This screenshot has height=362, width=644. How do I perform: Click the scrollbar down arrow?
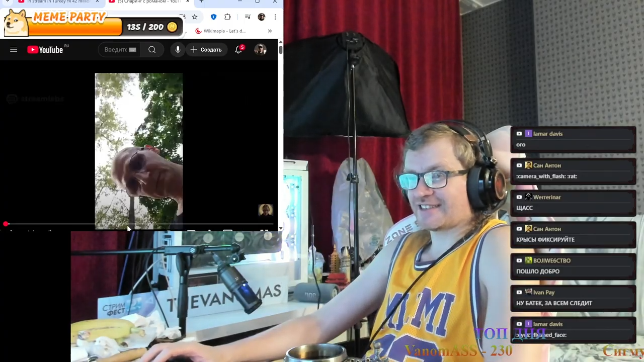click(x=280, y=228)
